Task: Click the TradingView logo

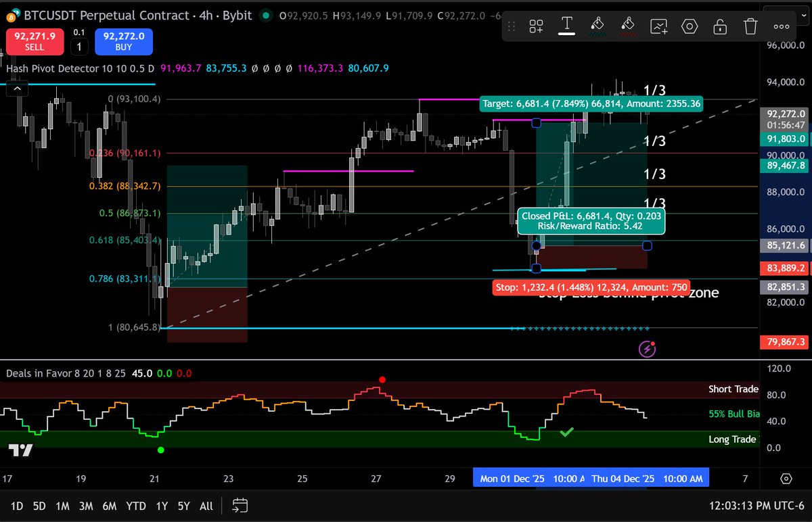Action: 20,451
